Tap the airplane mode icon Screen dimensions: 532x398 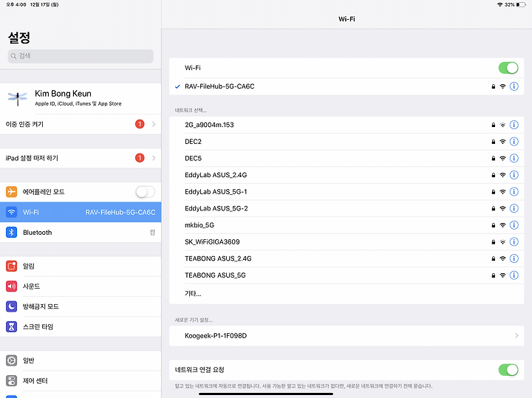[12, 191]
